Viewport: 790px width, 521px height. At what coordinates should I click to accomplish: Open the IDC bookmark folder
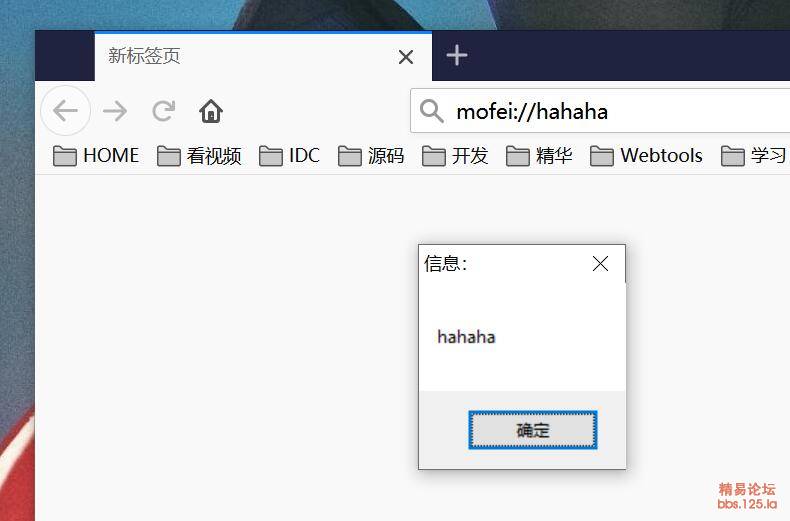pos(289,156)
